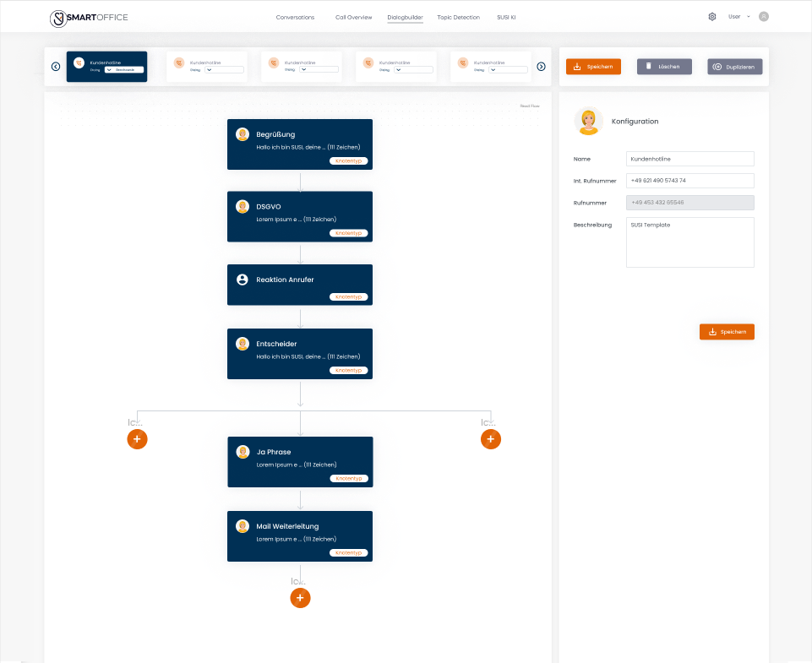Open dialog dropdown on fourth Kundenhotline card

click(x=414, y=70)
